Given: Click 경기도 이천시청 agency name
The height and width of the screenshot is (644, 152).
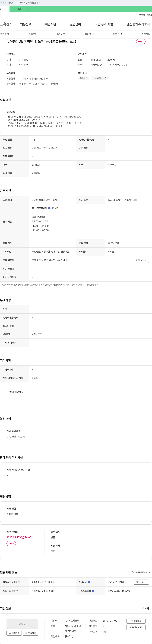Looking at the screenshot, I should pos(116,582).
